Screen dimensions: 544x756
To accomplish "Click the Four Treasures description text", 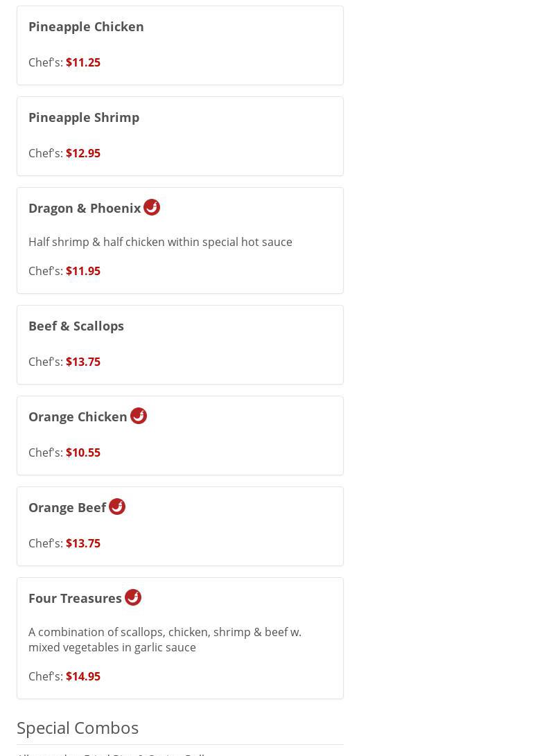I will click(165, 640).
